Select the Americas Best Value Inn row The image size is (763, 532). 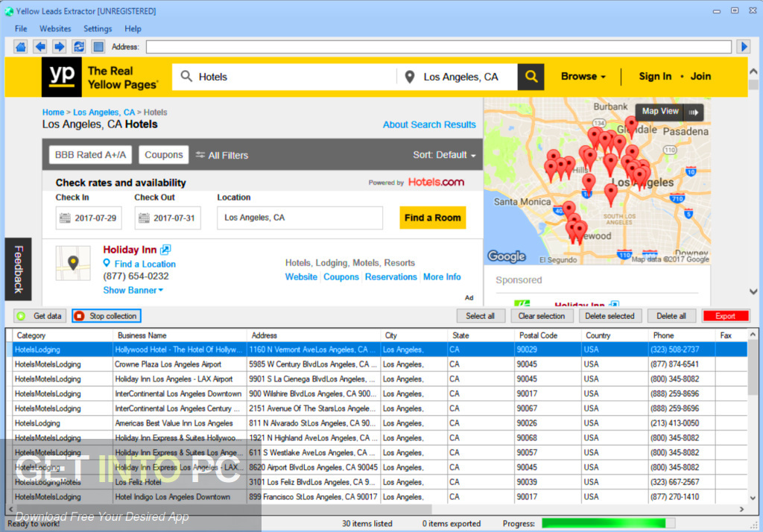click(x=377, y=423)
